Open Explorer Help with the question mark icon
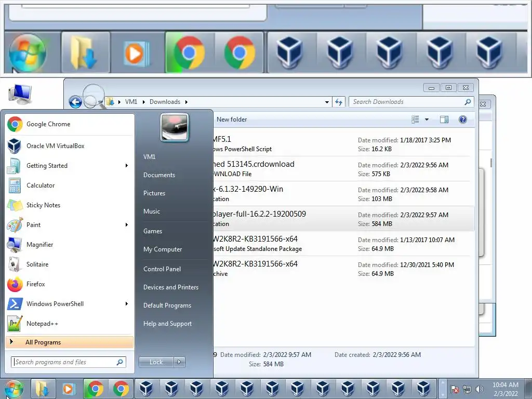Viewport: 532px width, 399px height. tap(463, 119)
